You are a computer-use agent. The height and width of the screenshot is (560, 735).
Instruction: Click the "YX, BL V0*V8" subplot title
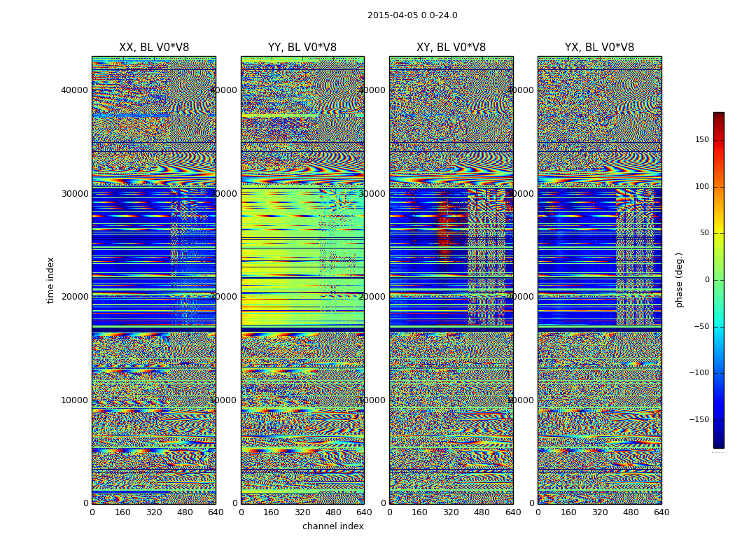pos(599,48)
